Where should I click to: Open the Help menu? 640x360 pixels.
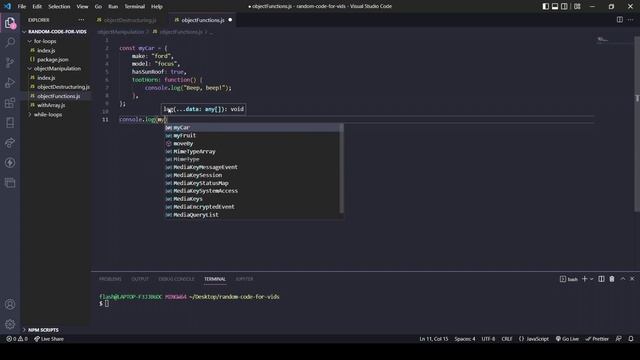coord(157,7)
